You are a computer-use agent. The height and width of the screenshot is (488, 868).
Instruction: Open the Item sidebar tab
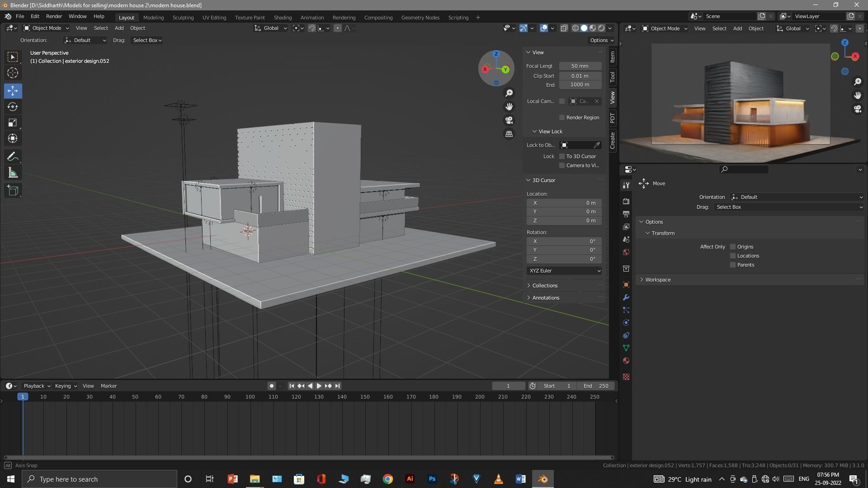[613, 56]
